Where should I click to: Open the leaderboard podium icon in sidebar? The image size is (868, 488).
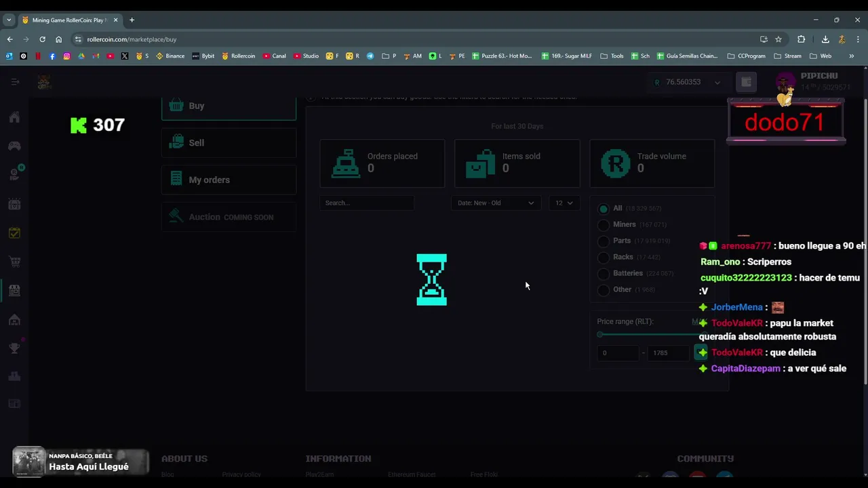tap(14, 376)
